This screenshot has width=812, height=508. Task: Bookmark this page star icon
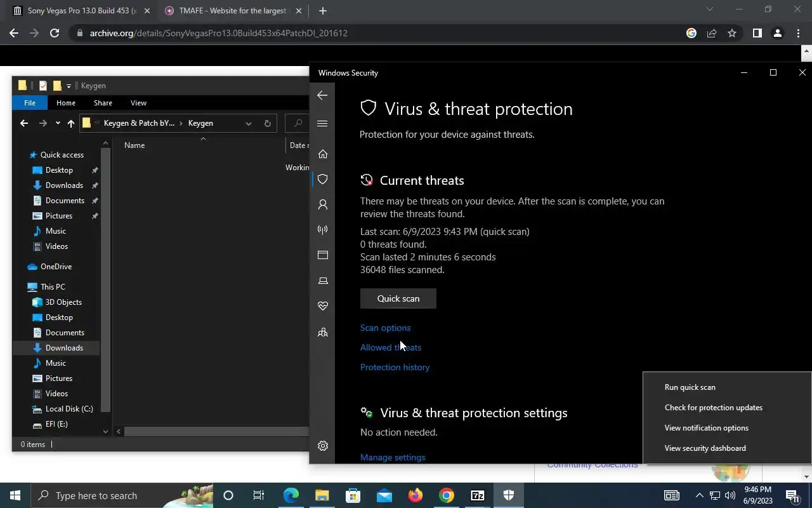[732, 33]
